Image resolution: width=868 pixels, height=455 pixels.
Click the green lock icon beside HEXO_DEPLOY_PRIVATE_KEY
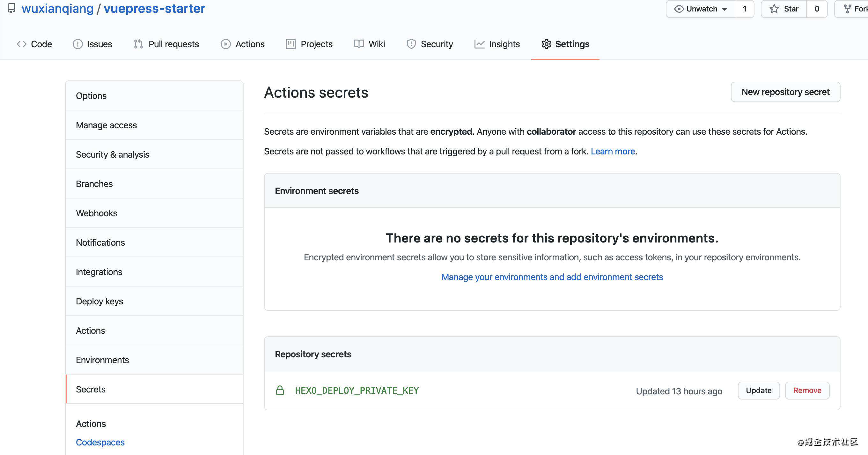pos(280,390)
